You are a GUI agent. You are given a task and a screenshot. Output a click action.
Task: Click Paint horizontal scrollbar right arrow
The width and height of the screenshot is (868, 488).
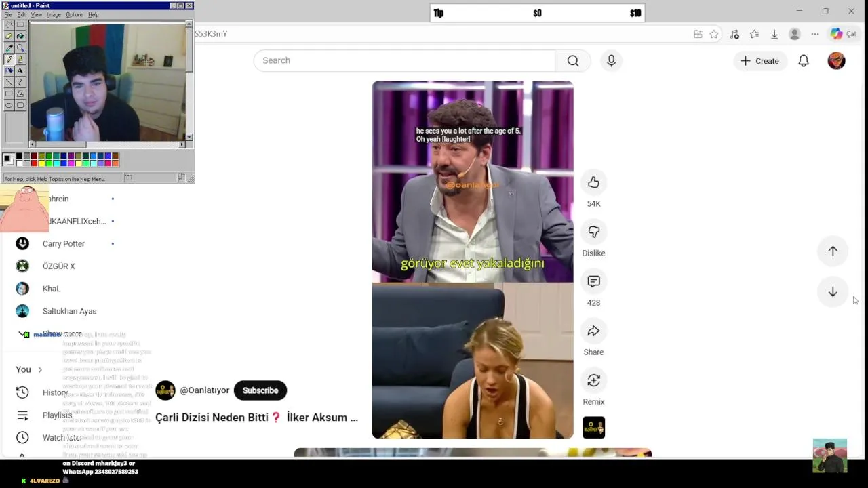click(x=181, y=144)
